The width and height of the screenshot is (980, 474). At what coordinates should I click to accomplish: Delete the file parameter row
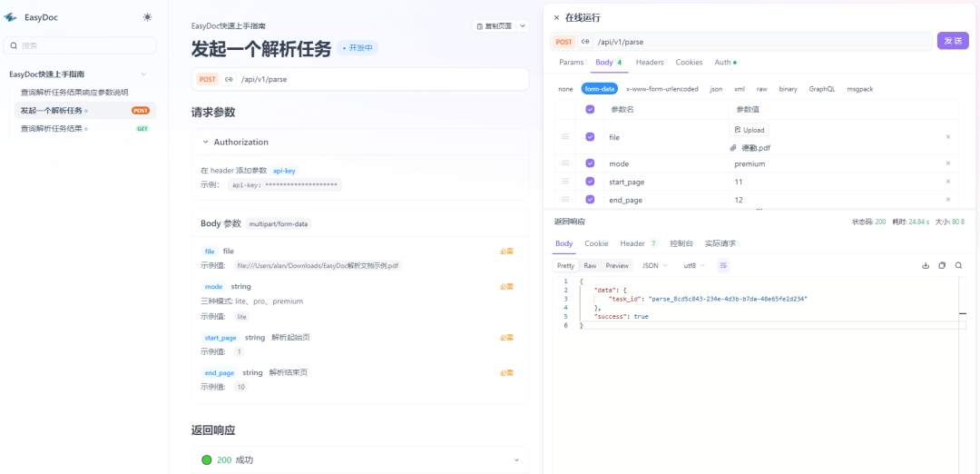947,136
